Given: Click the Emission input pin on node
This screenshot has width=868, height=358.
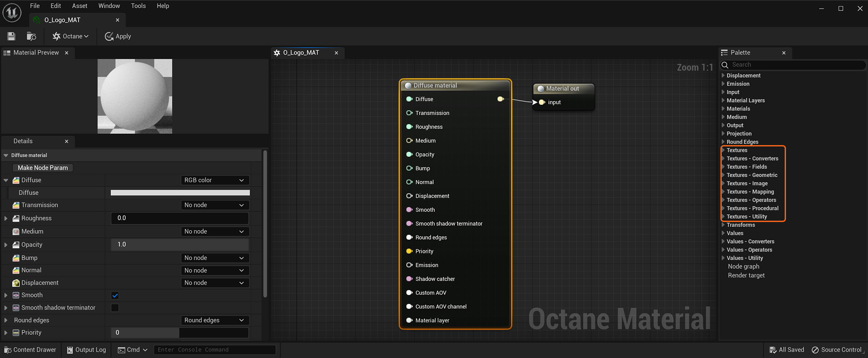Looking at the screenshot, I should tap(409, 265).
